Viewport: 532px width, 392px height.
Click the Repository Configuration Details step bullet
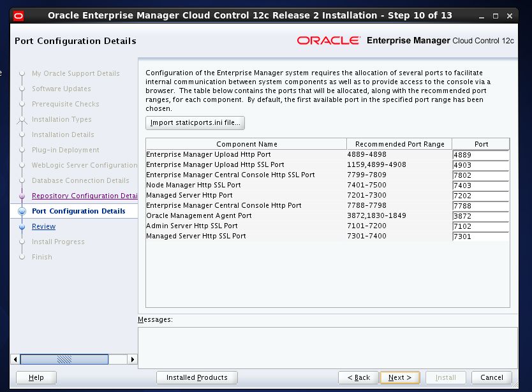(x=22, y=196)
